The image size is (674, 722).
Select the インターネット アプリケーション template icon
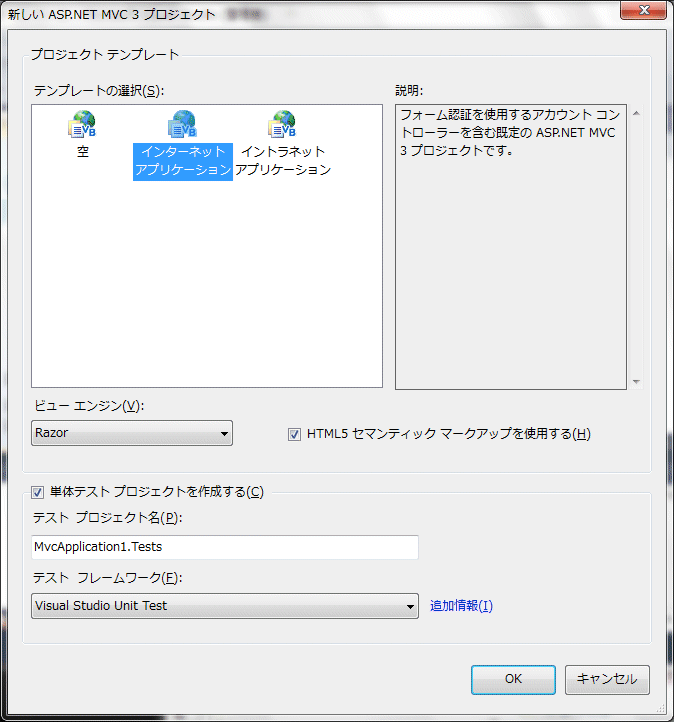[x=183, y=124]
